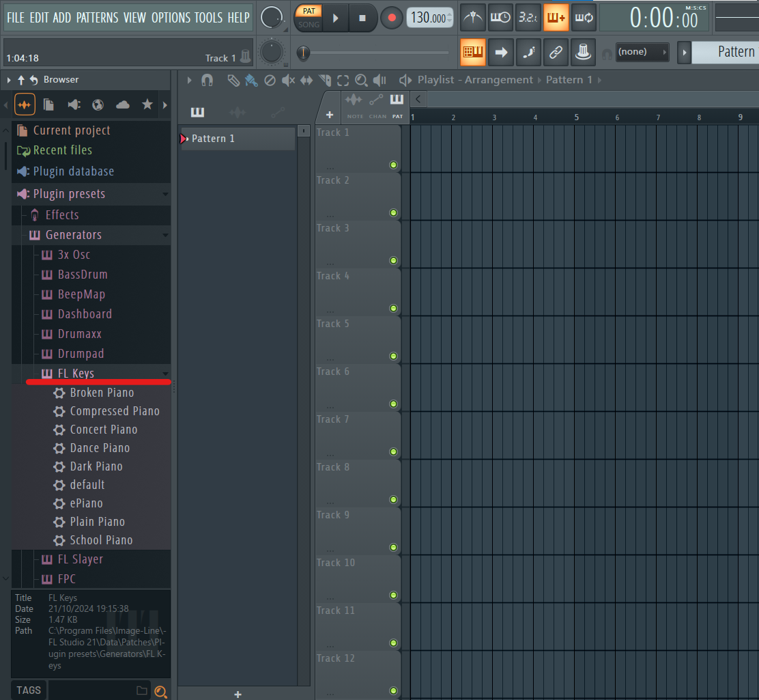Select the playlist paint brush tool
The height and width of the screenshot is (700, 759).
(250, 80)
